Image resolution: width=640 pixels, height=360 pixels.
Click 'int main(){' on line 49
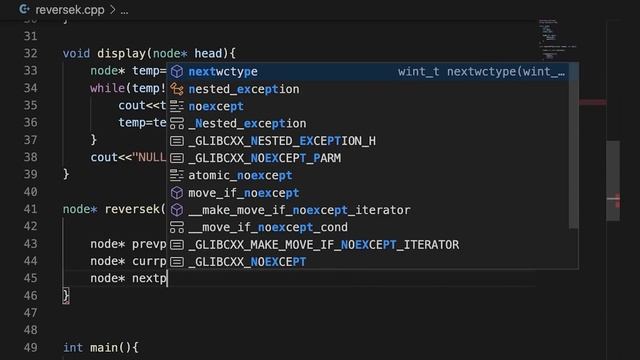point(101,348)
